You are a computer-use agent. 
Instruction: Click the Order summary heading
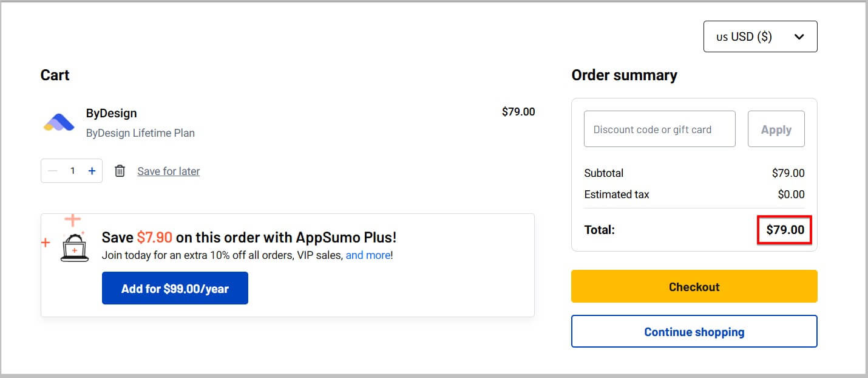coord(624,75)
